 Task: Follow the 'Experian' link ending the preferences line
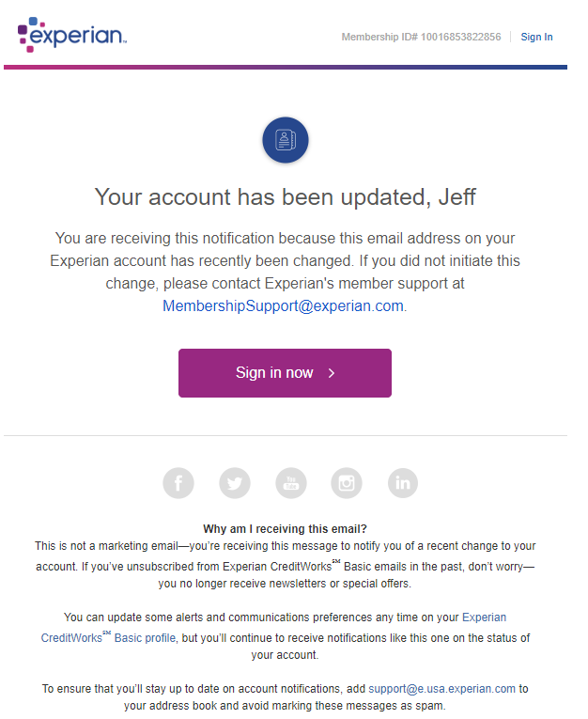[484, 617]
